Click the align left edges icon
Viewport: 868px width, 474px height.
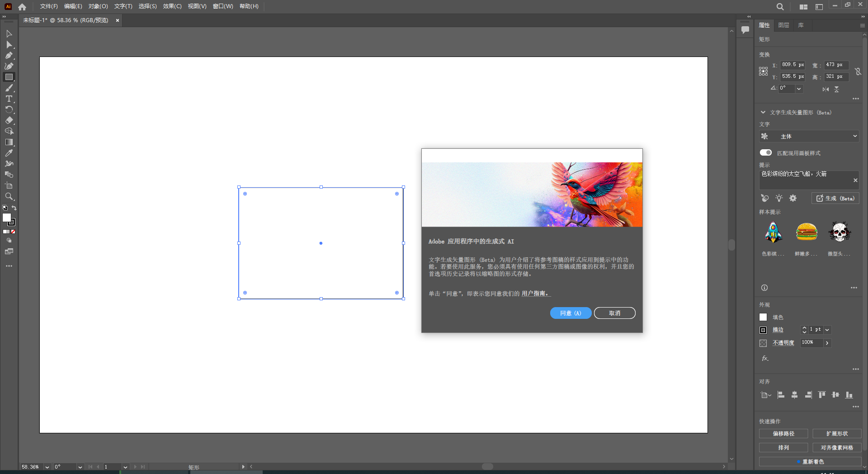coord(781,395)
